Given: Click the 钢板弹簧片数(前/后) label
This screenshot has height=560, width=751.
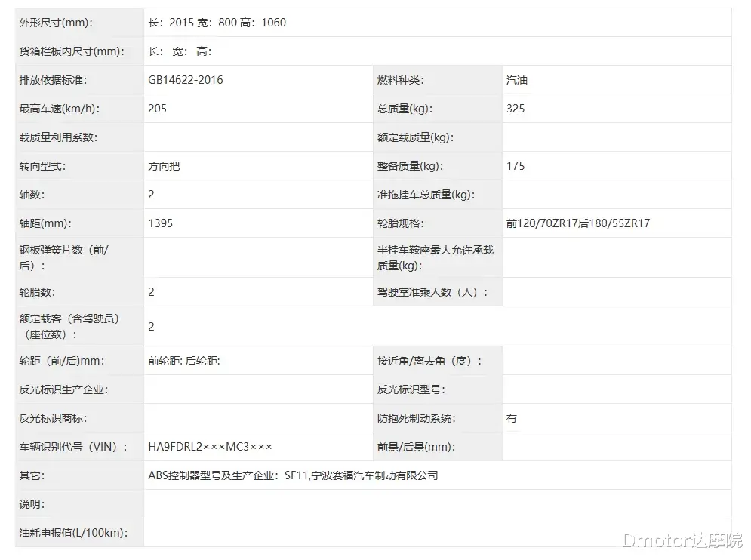Looking at the screenshot, I should [64, 257].
